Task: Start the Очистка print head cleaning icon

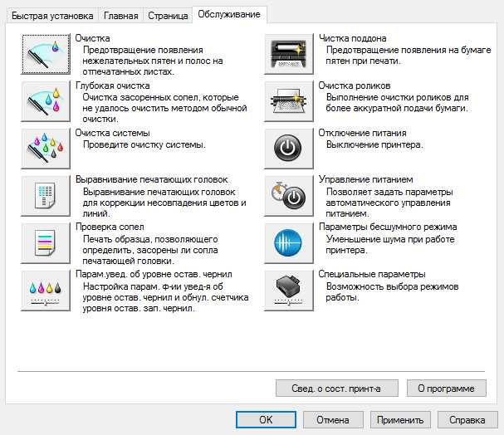Action: coord(46,54)
